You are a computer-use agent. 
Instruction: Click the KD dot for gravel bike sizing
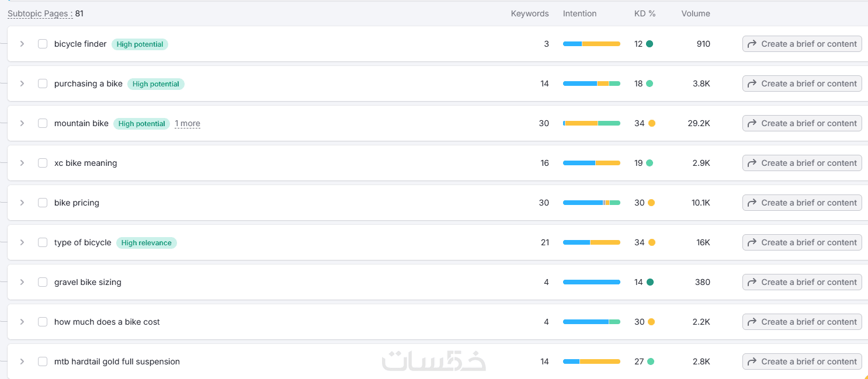tap(650, 282)
